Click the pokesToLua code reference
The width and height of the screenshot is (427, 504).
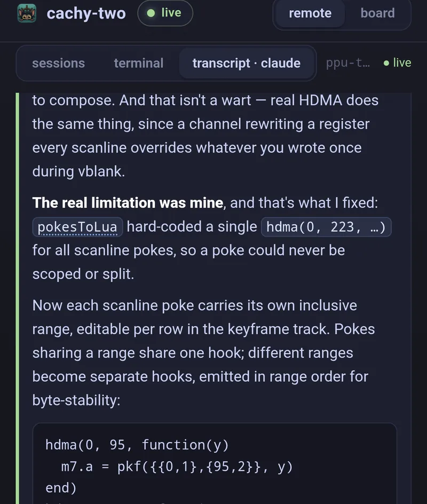[77, 227]
